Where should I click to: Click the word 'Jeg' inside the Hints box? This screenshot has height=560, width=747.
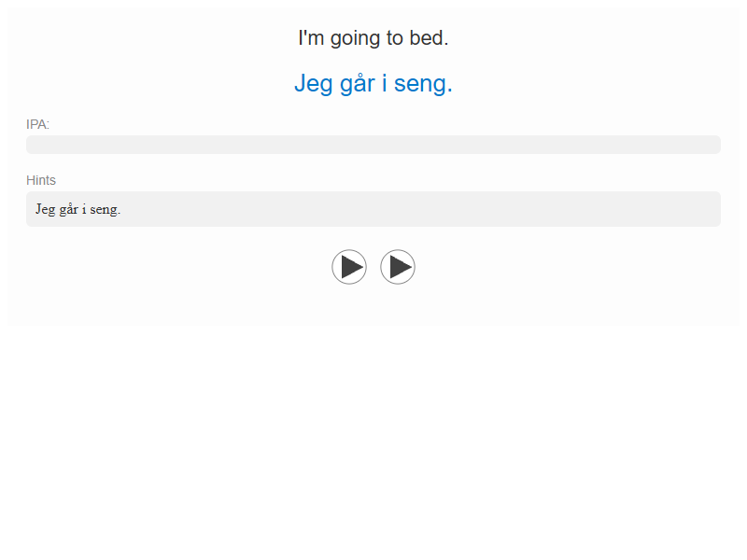[x=45, y=209]
